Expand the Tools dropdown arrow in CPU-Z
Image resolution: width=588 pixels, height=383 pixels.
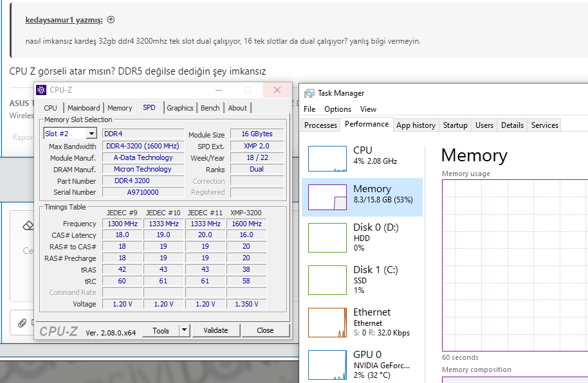click(184, 330)
